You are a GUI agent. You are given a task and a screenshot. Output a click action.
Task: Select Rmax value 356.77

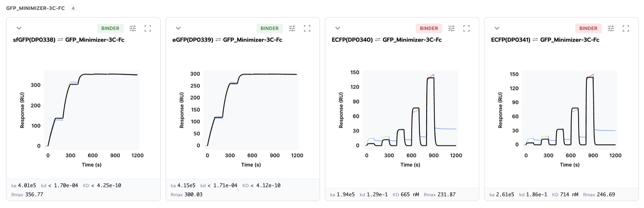click(34, 195)
